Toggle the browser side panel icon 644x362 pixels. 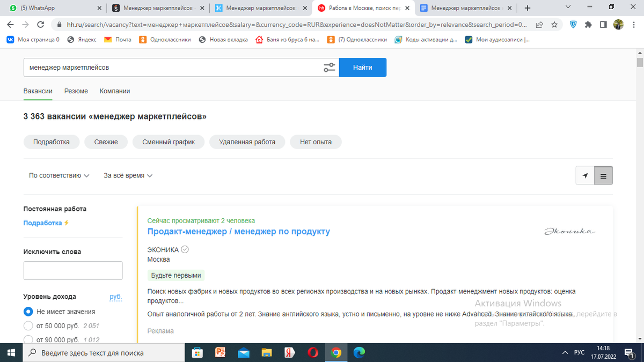pyautogui.click(x=603, y=25)
